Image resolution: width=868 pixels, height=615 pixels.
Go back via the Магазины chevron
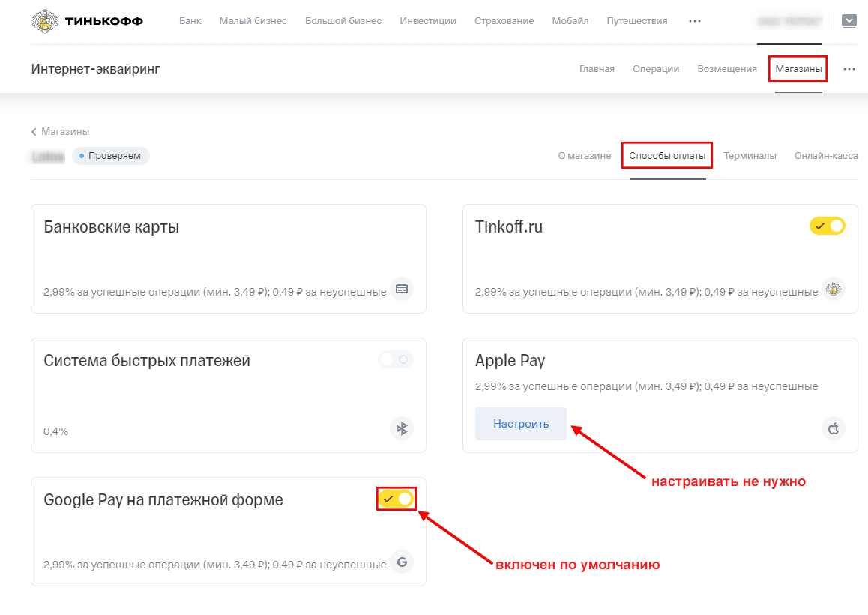pos(34,132)
